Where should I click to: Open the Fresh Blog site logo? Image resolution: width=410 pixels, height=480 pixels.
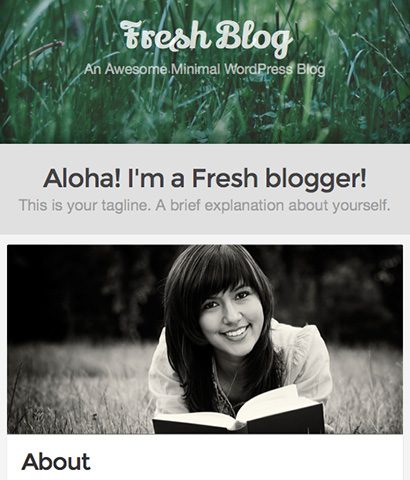pos(207,38)
